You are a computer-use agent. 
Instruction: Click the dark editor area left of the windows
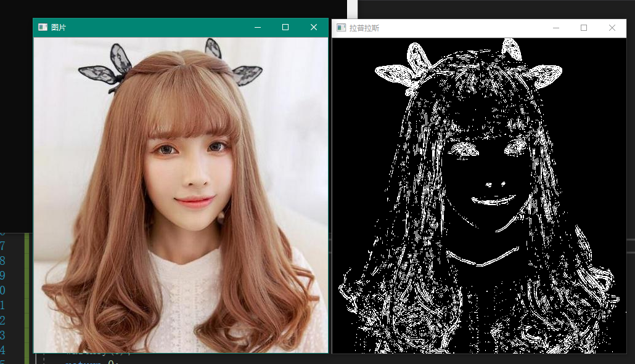15,123
